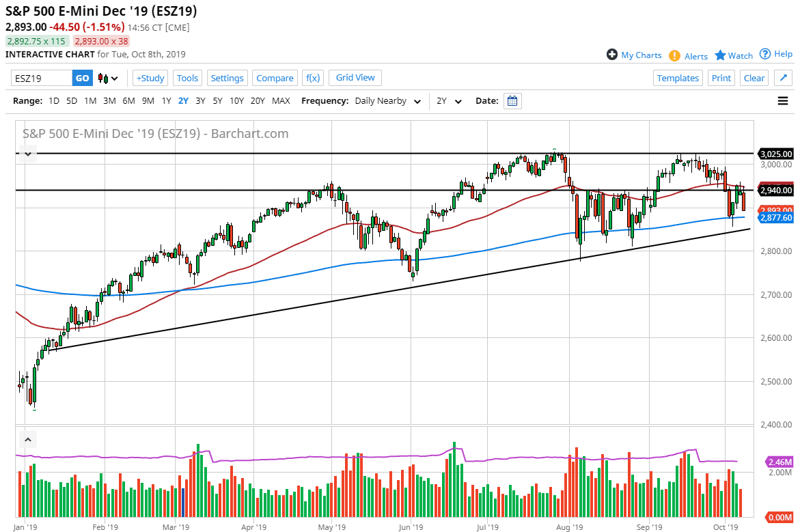Click the hamburger menu icon beside the date
Viewport: 800px width, 532px height.
(x=782, y=100)
